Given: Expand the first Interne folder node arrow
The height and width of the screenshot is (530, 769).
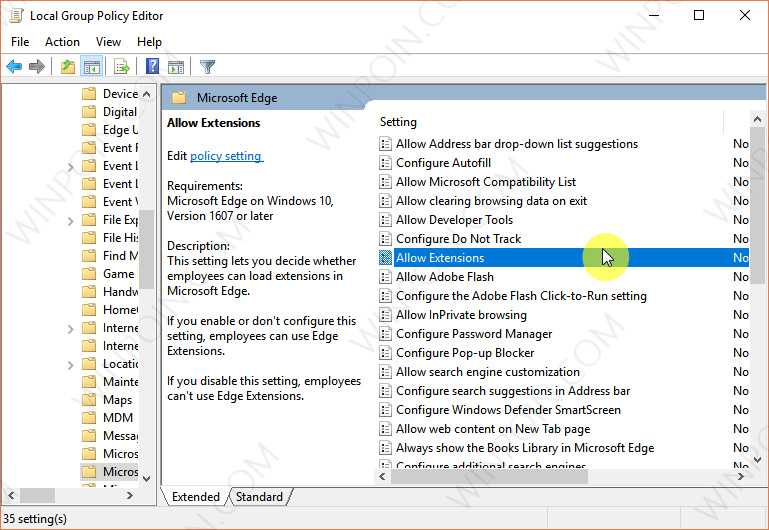Looking at the screenshot, I should 70,329.
